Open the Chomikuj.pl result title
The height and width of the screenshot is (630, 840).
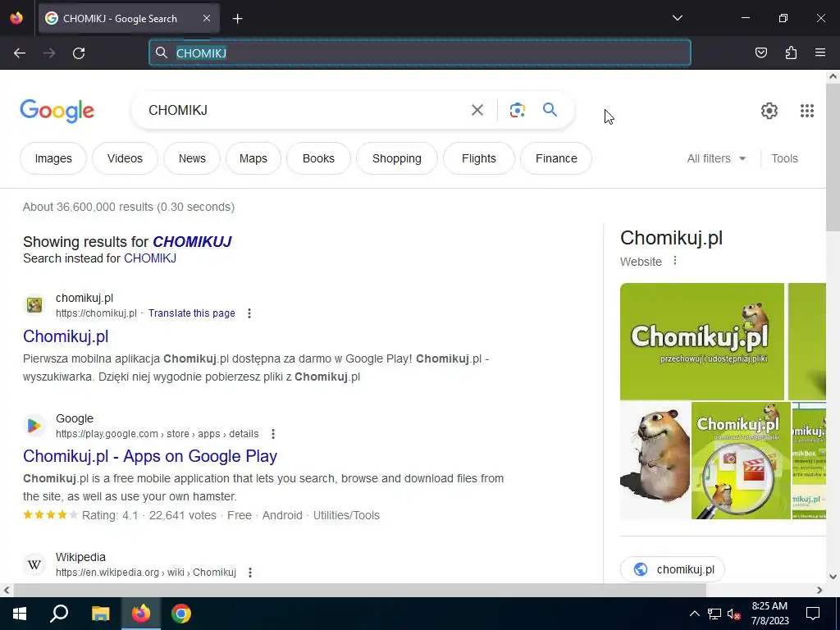click(66, 336)
